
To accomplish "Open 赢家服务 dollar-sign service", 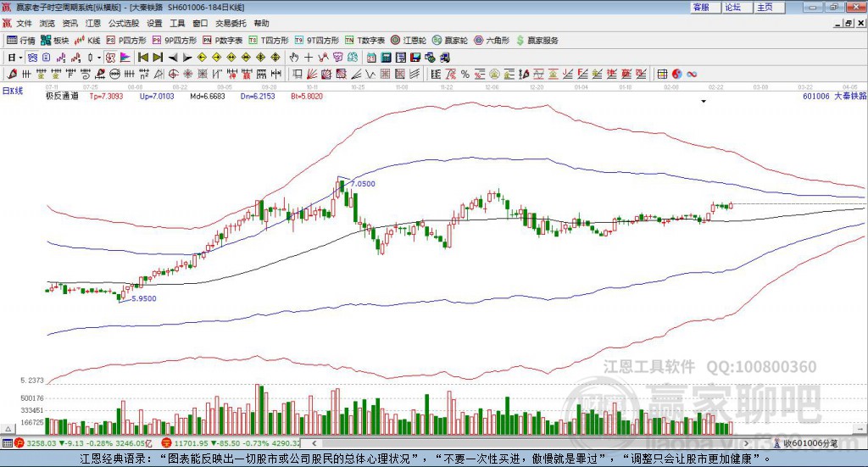I will click(537, 41).
